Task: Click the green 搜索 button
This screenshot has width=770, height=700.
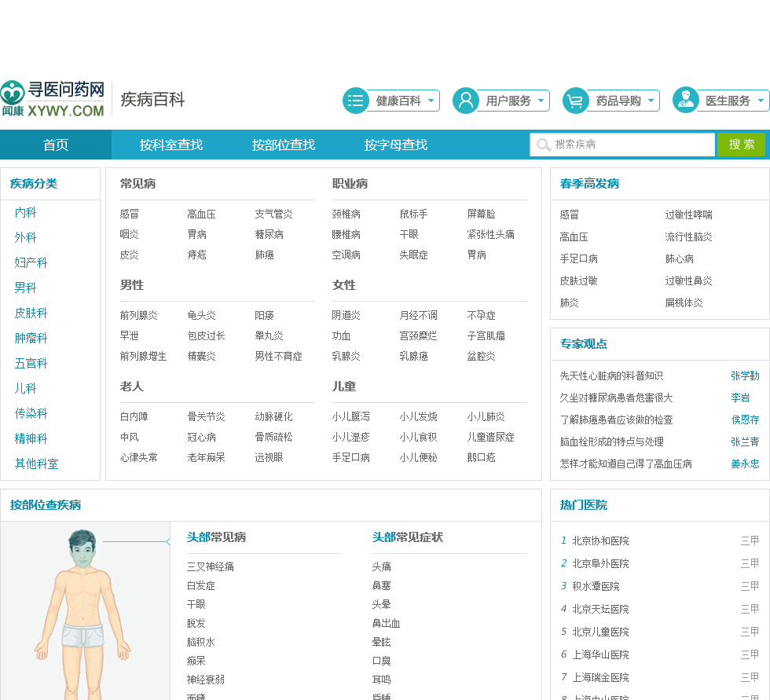Action: tap(742, 145)
